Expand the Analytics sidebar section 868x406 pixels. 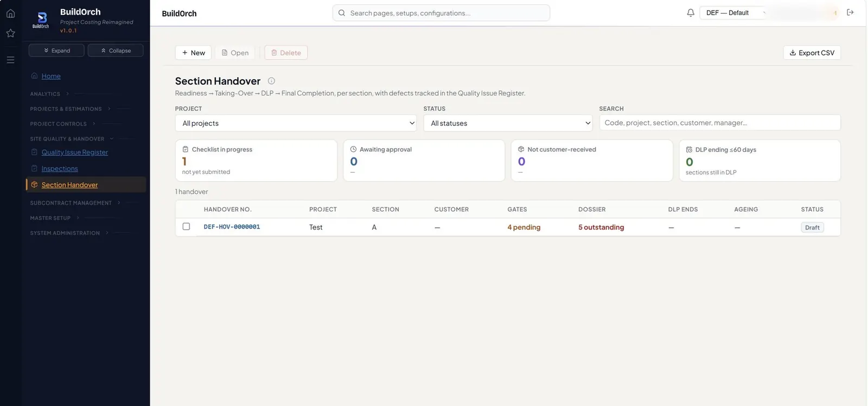pyautogui.click(x=49, y=94)
